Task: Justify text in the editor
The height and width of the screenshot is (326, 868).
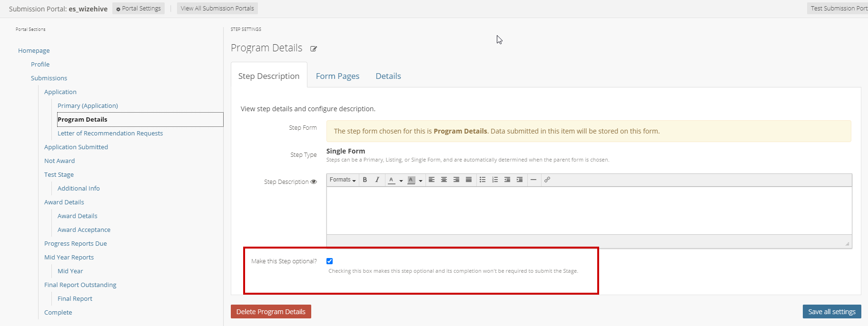Action: pos(469,180)
